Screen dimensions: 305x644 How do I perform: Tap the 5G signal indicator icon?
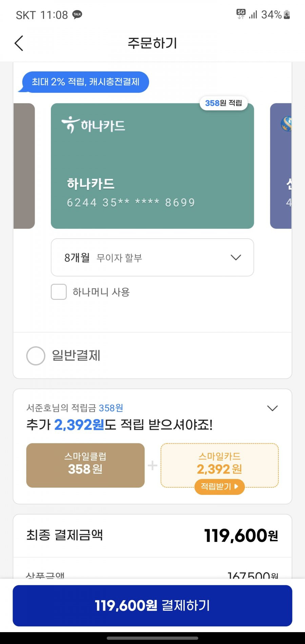241,14
